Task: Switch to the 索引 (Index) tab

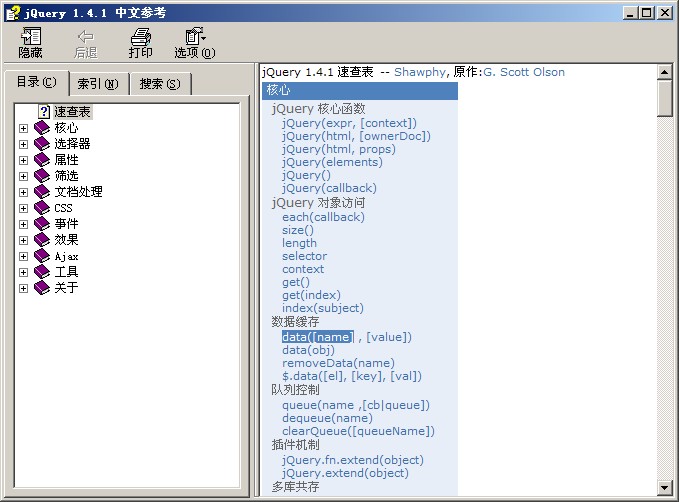Action: [98, 84]
